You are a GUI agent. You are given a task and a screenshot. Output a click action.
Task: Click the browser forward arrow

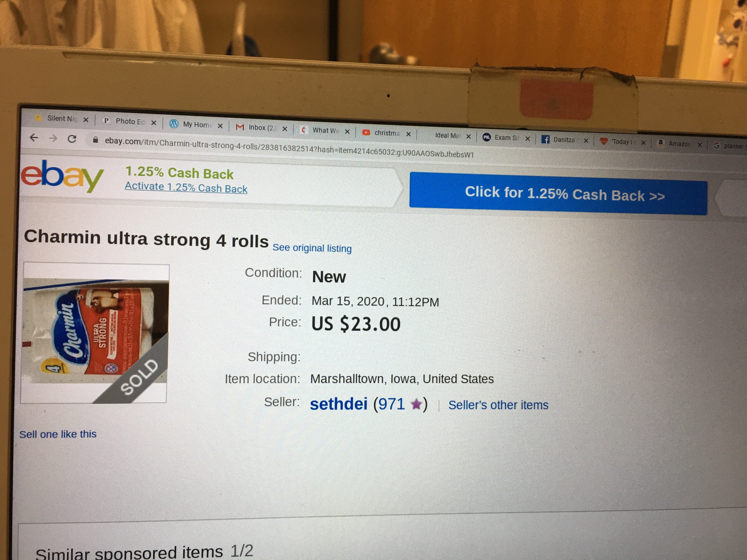point(53,138)
